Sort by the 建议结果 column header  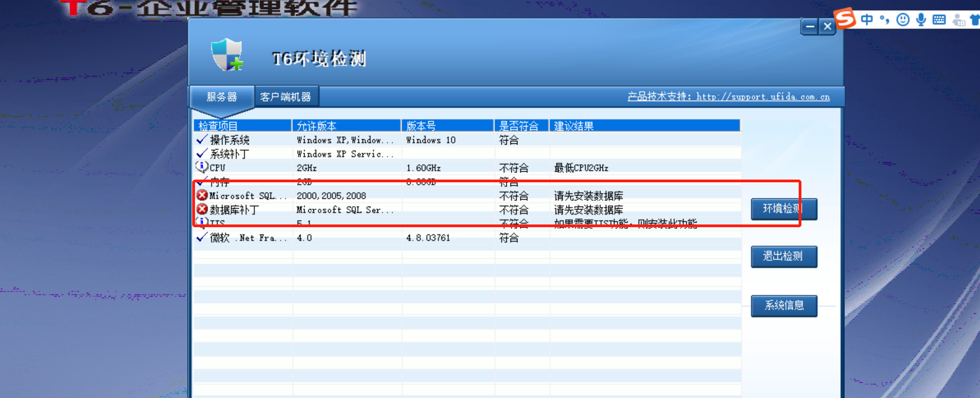(x=645, y=126)
